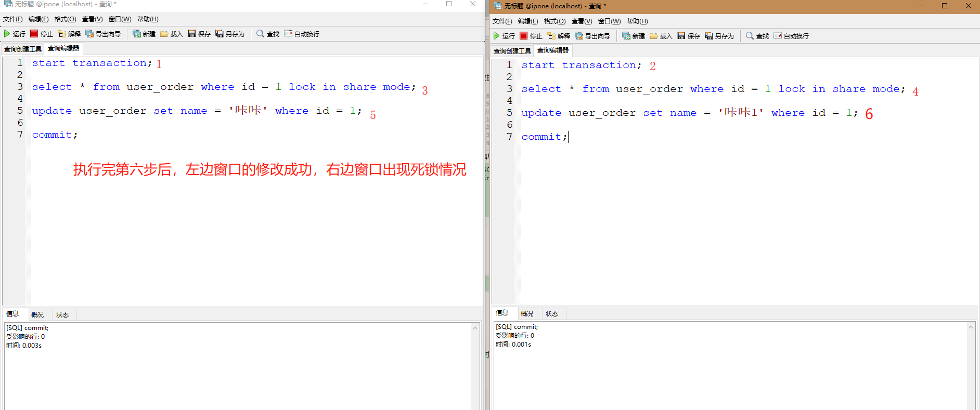Image resolution: width=980 pixels, height=410 pixels.
Task: Open 编辑 menu in left window
Action: (x=38, y=19)
